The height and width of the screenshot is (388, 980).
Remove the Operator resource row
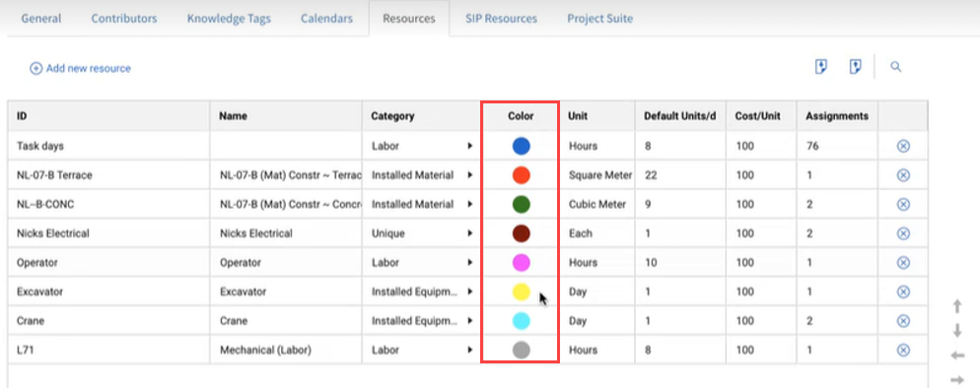903,263
